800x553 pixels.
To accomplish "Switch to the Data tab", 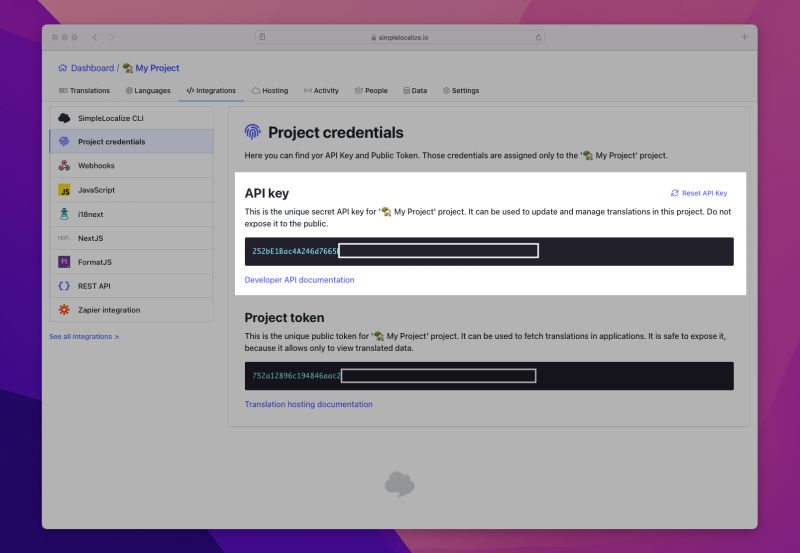I will 415,90.
